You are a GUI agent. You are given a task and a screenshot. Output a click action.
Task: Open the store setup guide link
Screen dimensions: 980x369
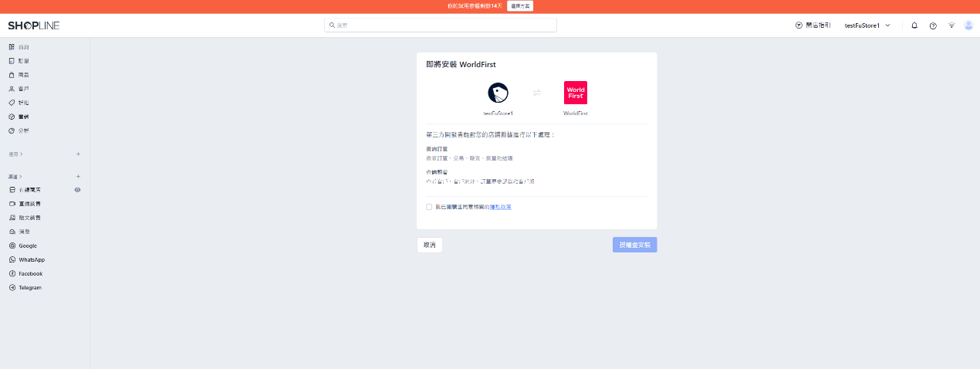coord(813,25)
